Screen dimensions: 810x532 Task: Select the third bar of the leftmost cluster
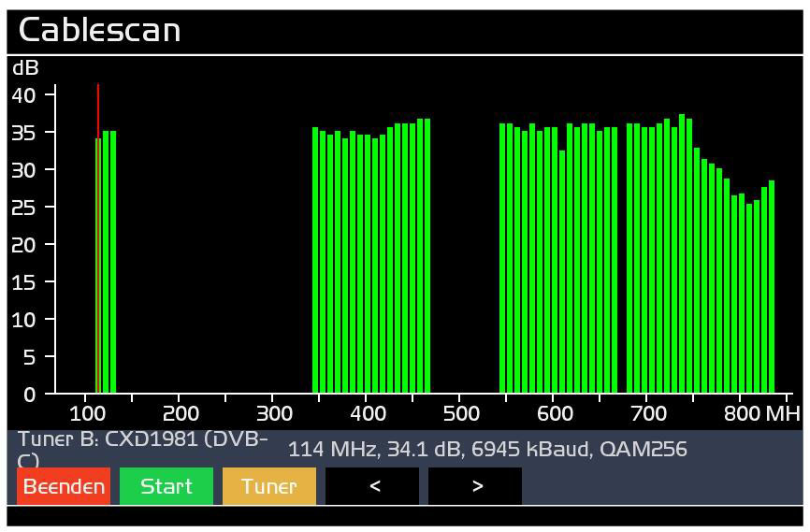point(113,262)
